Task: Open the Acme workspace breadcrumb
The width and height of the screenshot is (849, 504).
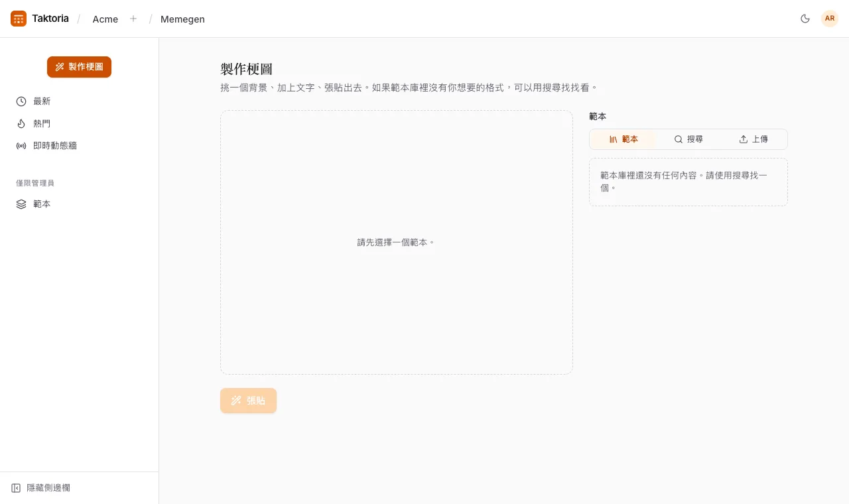Action: coord(105,19)
